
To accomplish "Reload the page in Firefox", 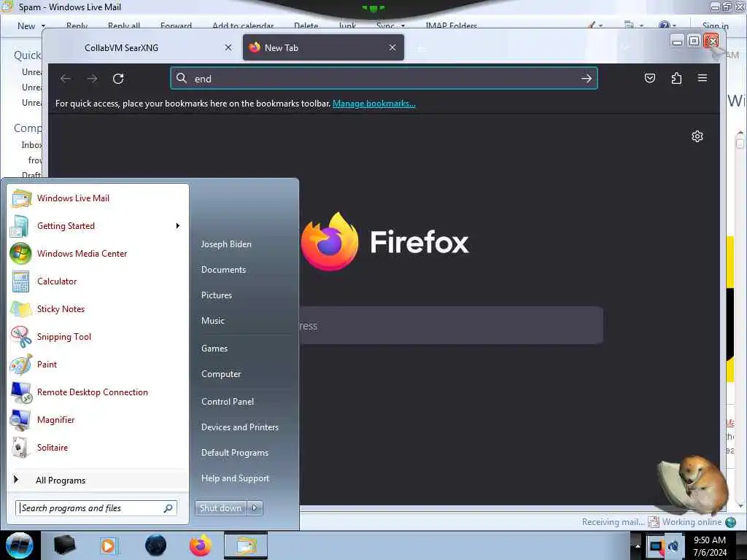I will click(118, 79).
